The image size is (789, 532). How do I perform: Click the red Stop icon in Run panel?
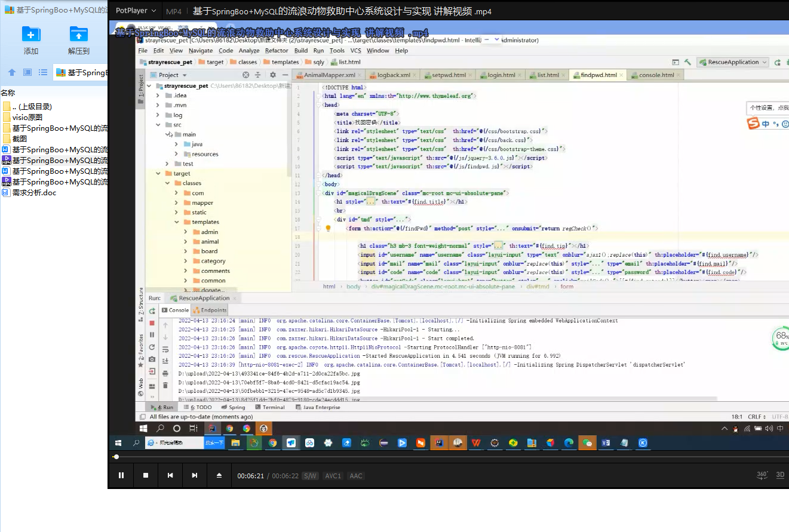coord(152,323)
